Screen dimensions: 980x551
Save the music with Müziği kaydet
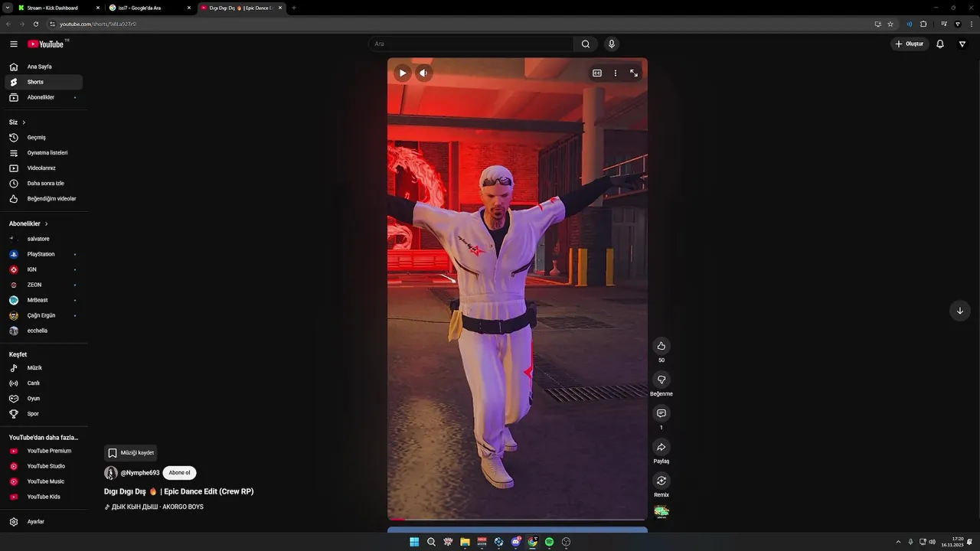[x=131, y=452]
